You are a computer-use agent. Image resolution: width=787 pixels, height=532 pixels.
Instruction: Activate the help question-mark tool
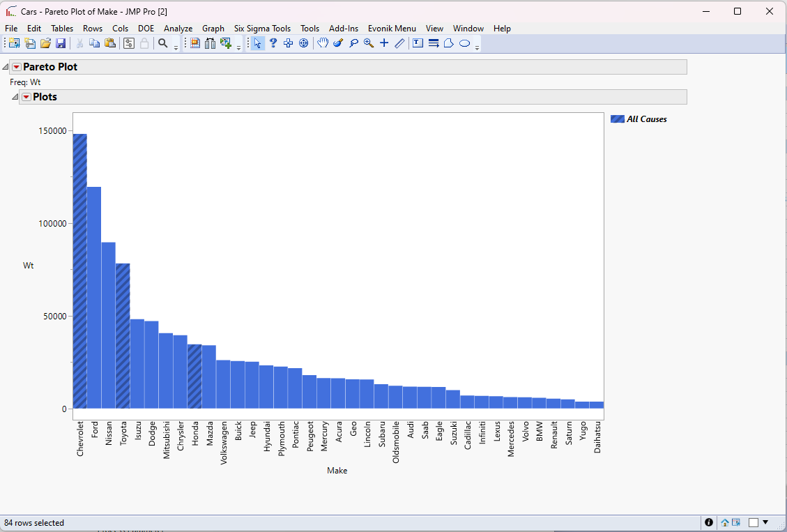pyautogui.click(x=273, y=43)
